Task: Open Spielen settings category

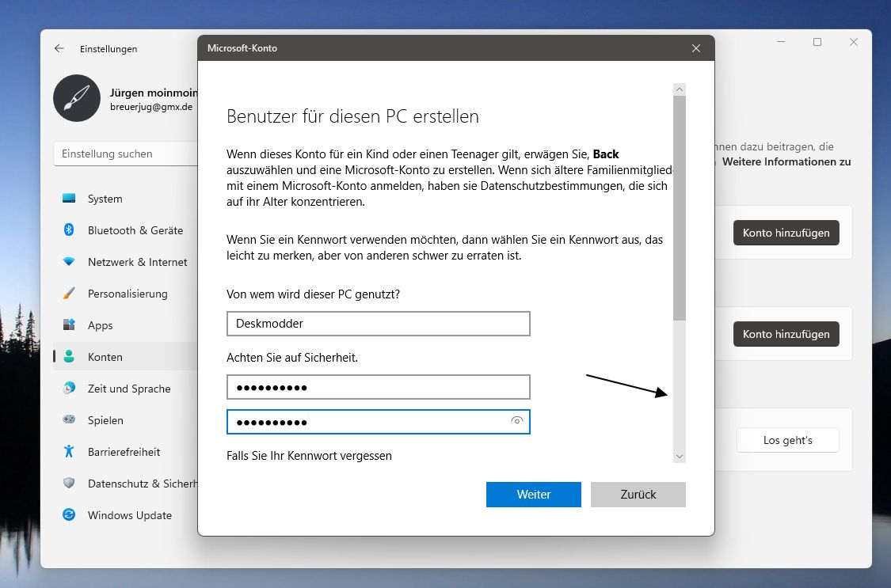Action: 126,420
